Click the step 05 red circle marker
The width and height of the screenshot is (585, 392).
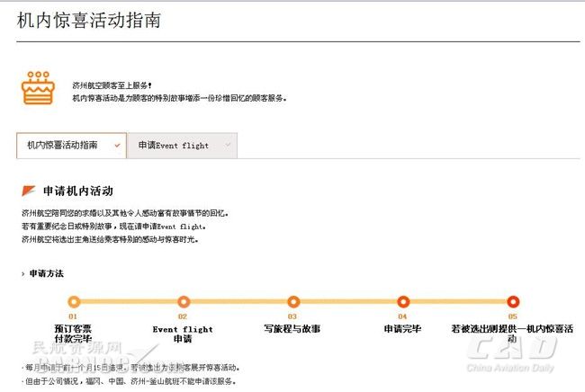[x=513, y=302]
